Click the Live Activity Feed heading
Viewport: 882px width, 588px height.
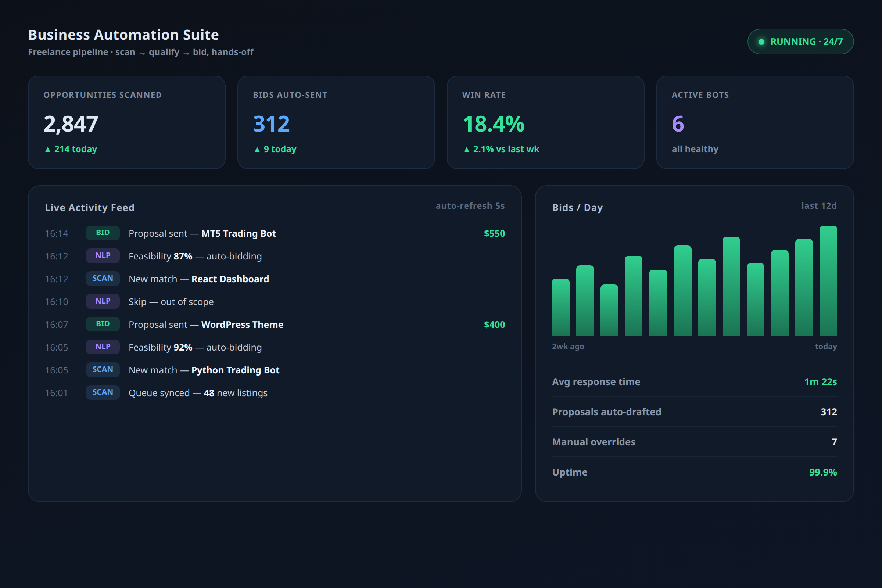coord(90,207)
